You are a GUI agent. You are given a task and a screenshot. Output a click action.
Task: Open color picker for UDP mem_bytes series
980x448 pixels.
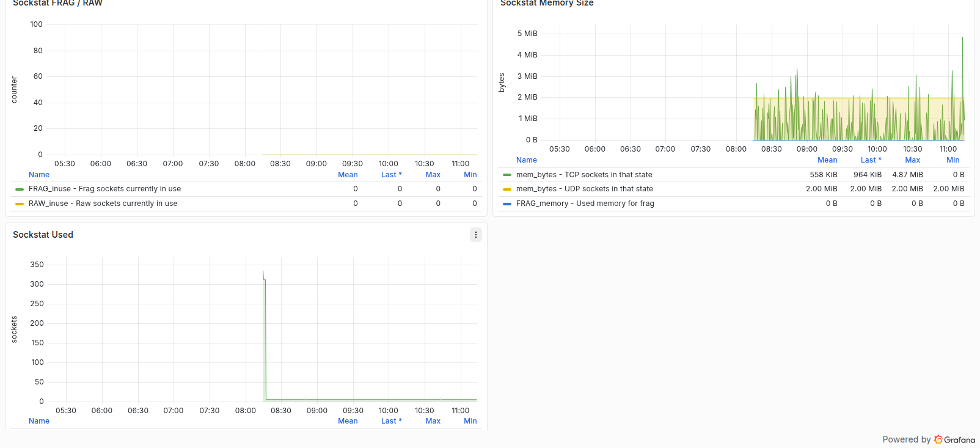coord(507,189)
